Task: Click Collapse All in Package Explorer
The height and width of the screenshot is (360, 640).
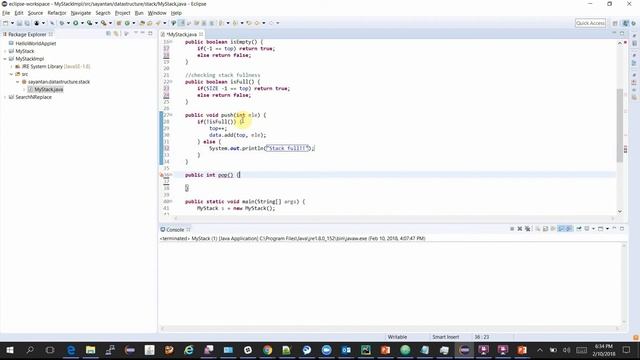Action: click(109, 33)
